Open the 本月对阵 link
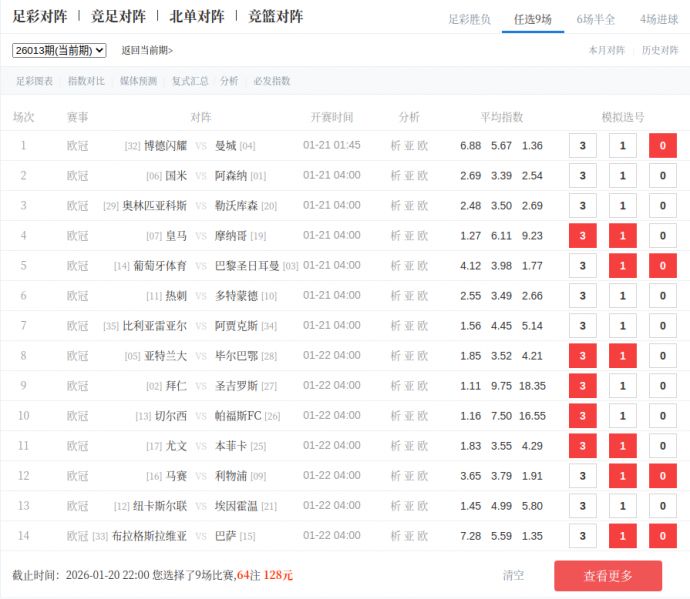This screenshot has width=690, height=599. (x=606, y=50)
